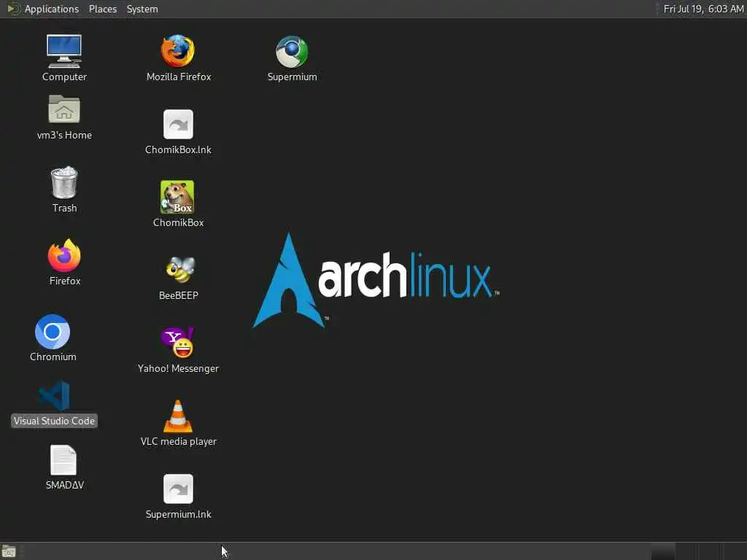
Task: Select the VLC media player cone icon
Action: tap(178, 416)
